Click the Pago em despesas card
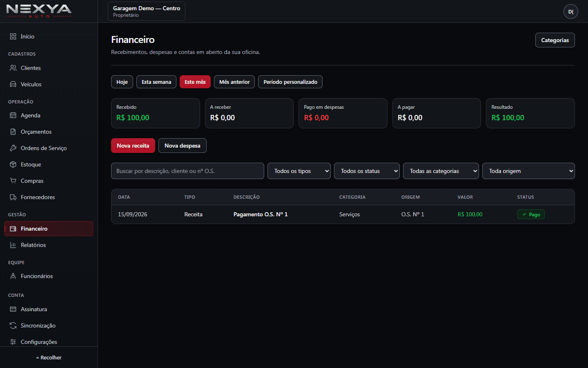The width and height of the screenshot is (588, 368). (343, 113)
